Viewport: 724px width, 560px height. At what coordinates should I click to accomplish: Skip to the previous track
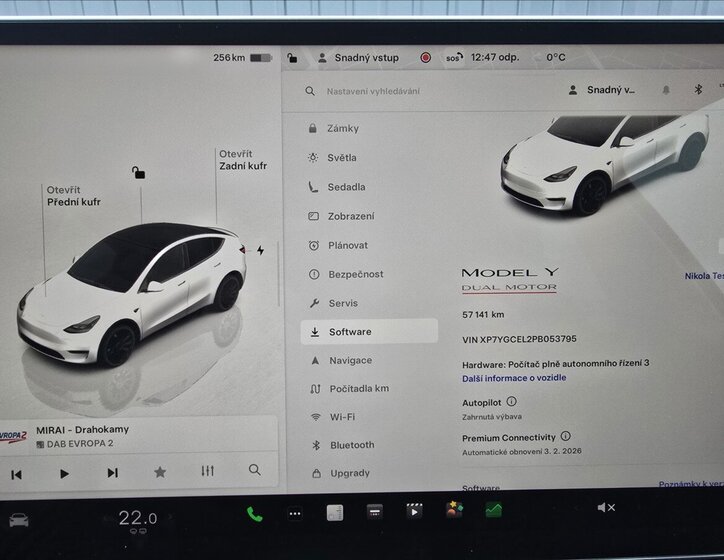tap(17, 475)
